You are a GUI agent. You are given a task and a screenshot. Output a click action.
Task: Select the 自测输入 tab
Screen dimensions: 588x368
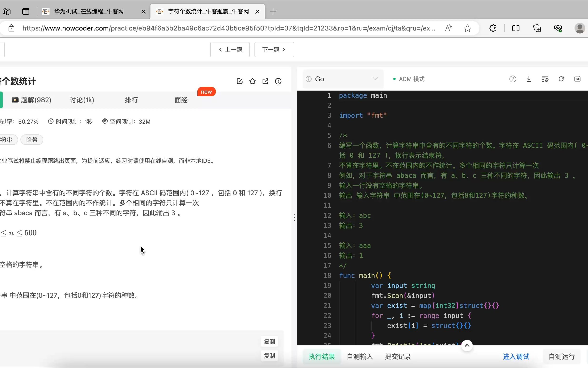(359, 357)
